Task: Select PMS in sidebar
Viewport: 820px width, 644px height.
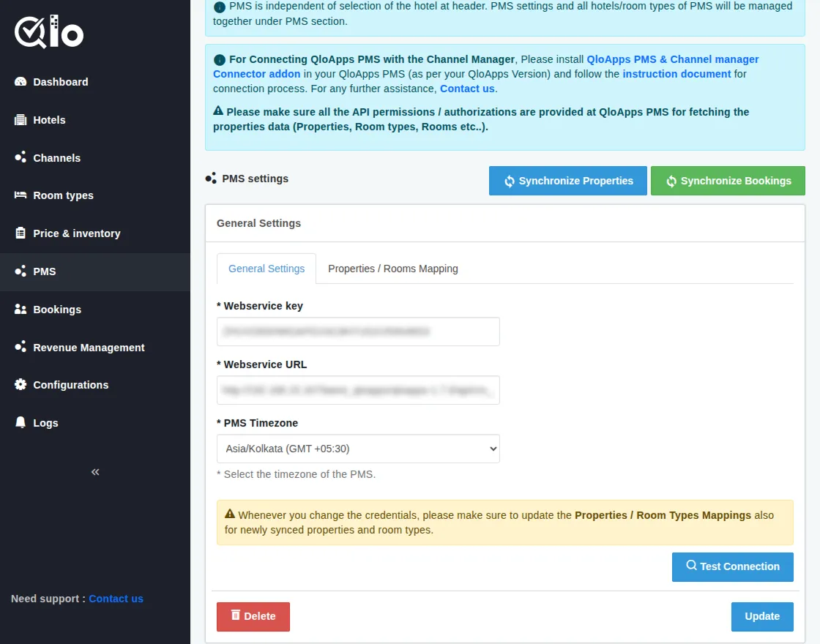Action: coord(95,272)
